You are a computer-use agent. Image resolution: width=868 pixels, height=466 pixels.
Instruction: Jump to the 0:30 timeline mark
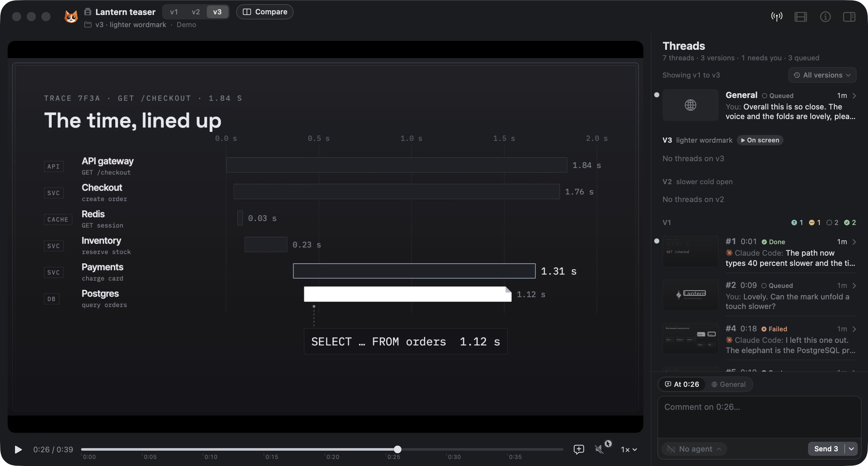pos(454,456)
